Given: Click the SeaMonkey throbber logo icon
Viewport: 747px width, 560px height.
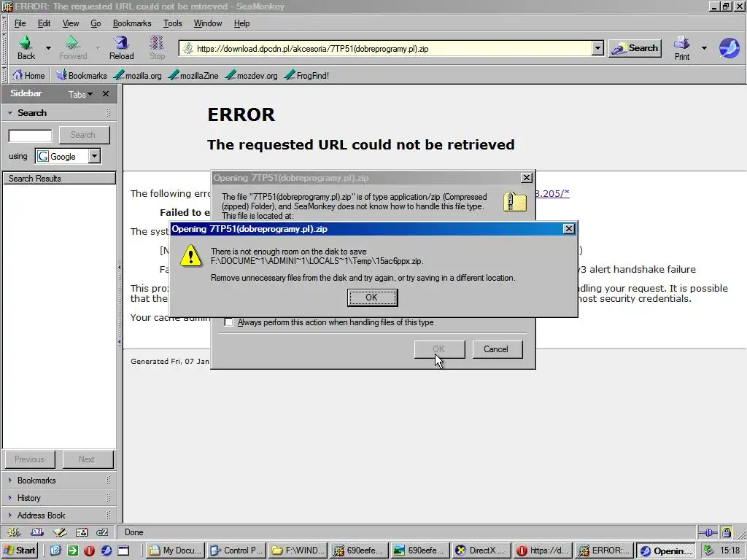Looking at the screenshot, I should point(729,48).
